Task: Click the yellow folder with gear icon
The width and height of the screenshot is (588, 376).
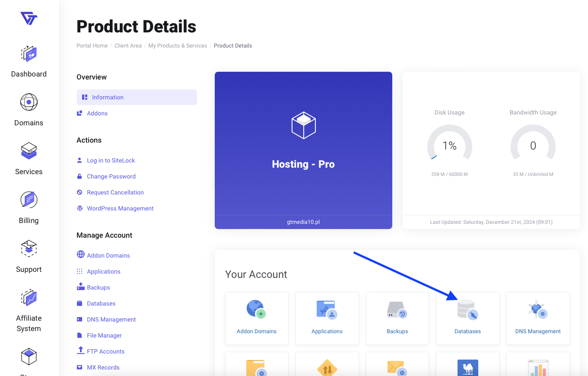Action: pos(256,368)
